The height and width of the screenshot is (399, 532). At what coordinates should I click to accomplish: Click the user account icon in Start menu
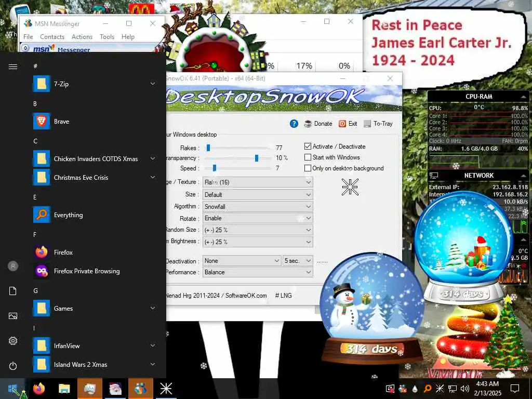tap(13, 266)
